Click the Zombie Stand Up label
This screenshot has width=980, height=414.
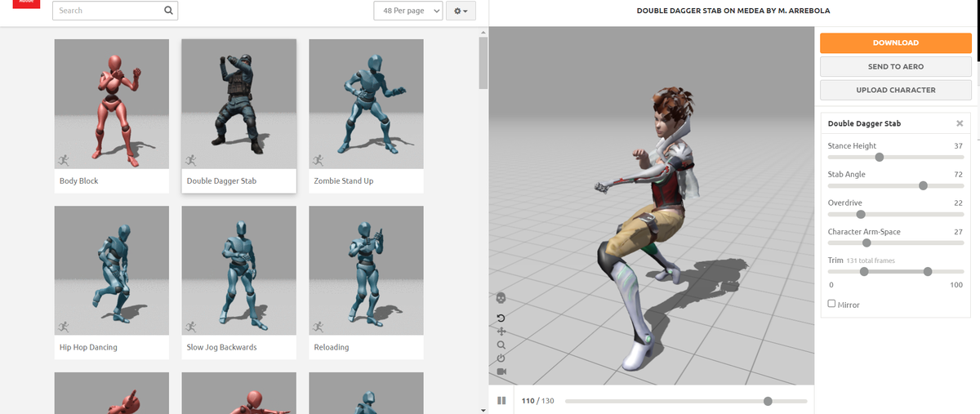(x=343, y=180)
